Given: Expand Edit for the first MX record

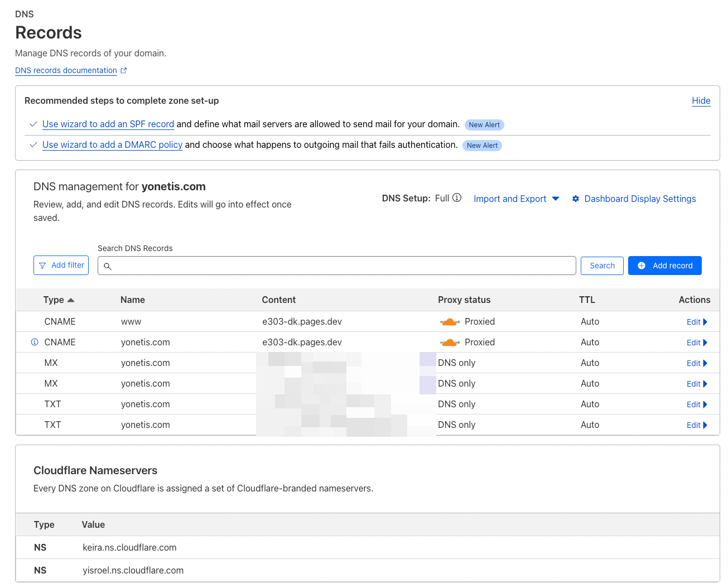Looking at the screenshot, I should pos(697,363).
